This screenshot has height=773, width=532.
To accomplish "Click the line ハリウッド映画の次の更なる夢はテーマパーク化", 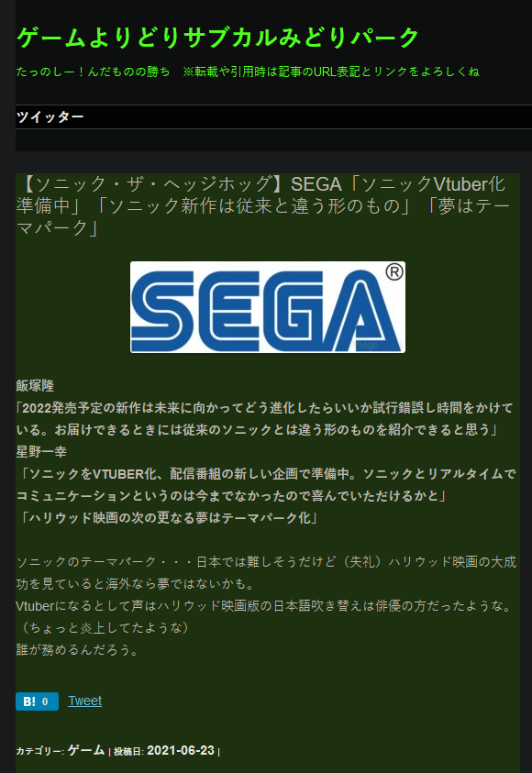I will (x=168, y=518).
